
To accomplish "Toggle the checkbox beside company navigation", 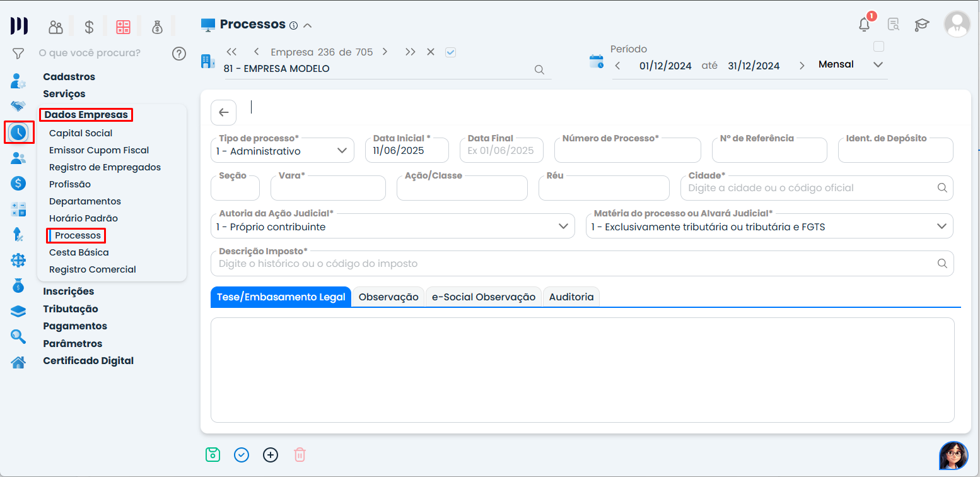I will click(x=450, y=52).
